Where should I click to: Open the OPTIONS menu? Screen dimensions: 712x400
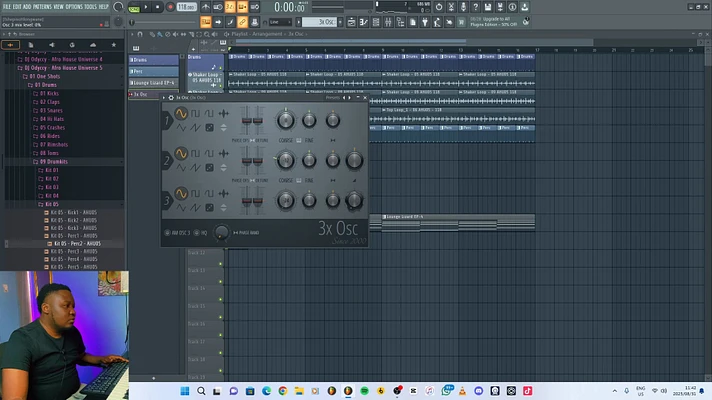pyautogui.click(x=74, y=7)
